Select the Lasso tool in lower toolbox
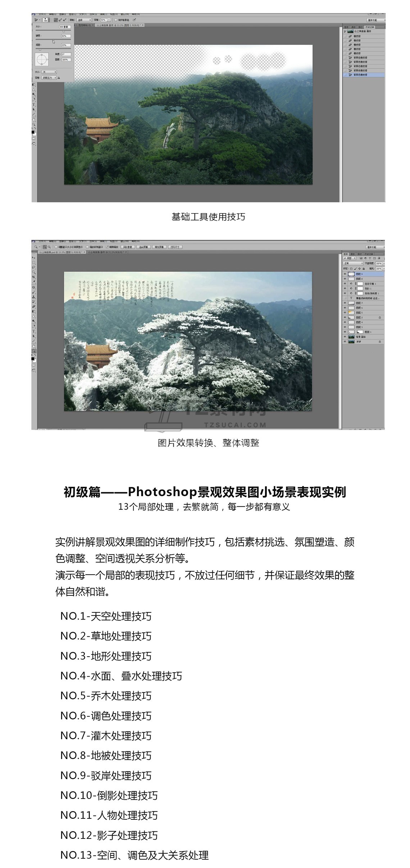Image resolution: width=410 pixels, height=868 pixels. coord(34,267)
